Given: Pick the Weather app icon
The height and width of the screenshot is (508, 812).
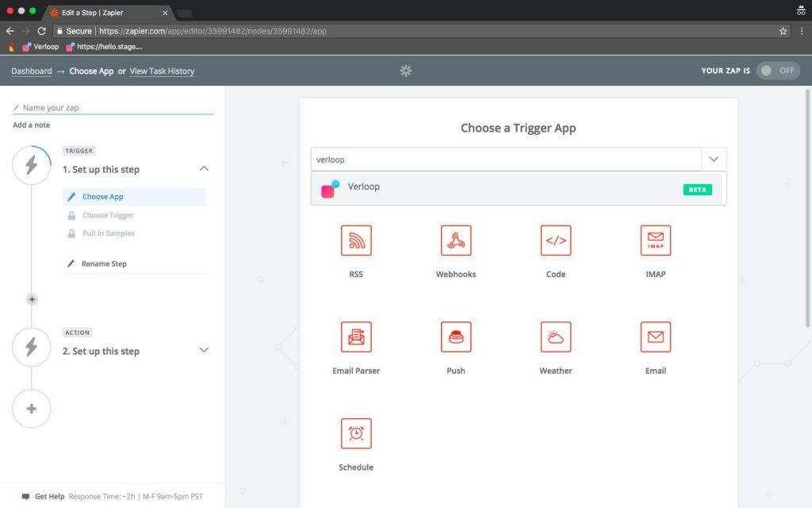Looking at the screenshot, I should (x=556, y=337).
